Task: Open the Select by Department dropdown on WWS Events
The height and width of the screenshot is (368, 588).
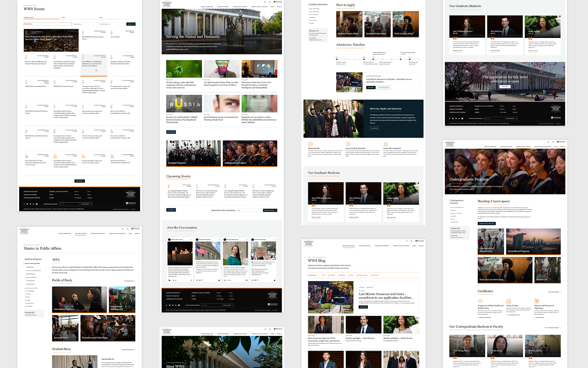Action: point(112,24)
